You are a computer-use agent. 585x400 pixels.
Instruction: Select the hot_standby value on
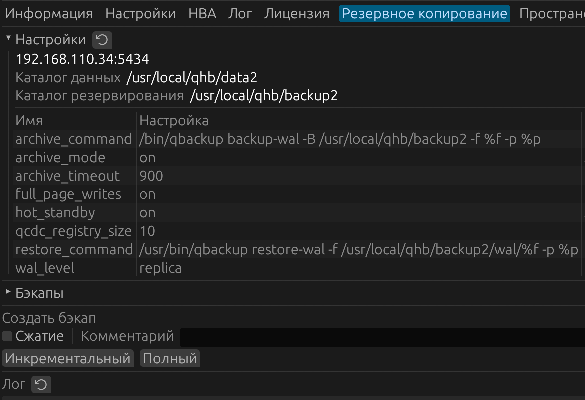click(147, 213)
